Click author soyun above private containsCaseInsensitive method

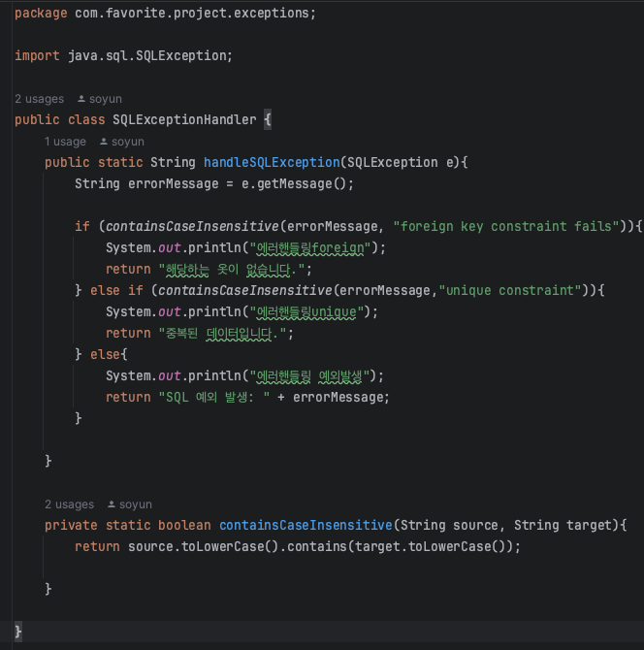pos(136,504)
